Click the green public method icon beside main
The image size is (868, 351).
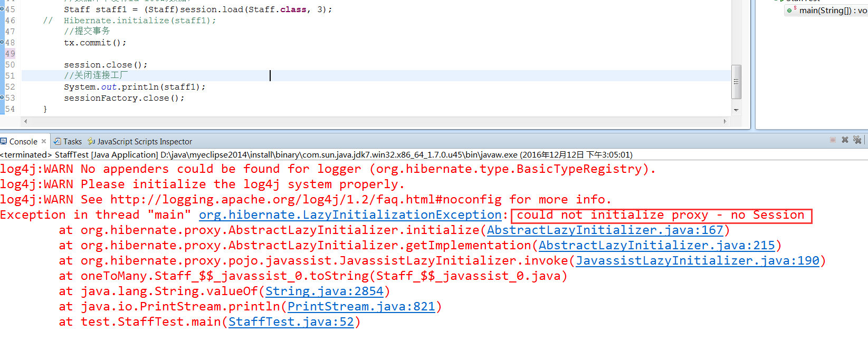point(790,10)
